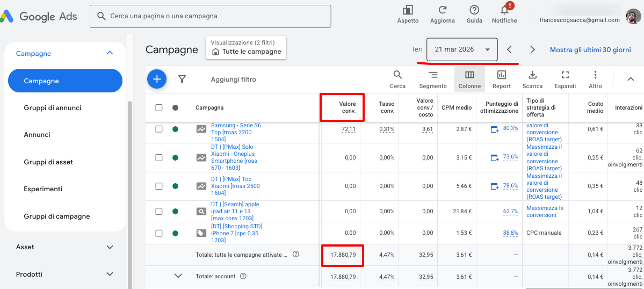
Task: Open the 80,3% optimization score link
Action: tap(510, 128)
